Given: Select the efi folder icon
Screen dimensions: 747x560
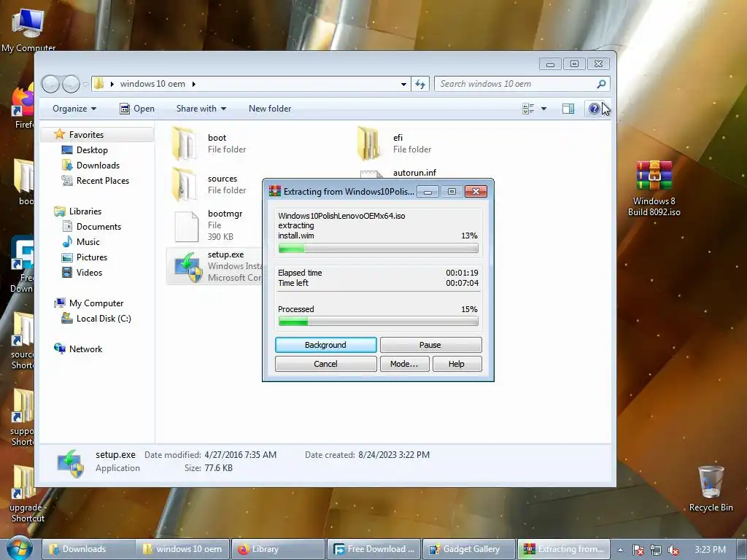Looking at the screenshot, I should click(368, 144).
